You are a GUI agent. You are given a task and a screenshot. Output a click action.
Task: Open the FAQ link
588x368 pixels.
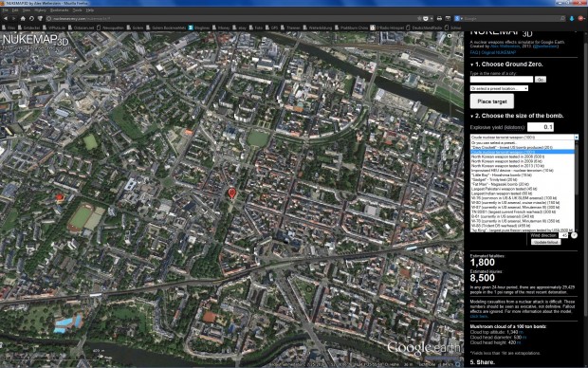(474, 52)
